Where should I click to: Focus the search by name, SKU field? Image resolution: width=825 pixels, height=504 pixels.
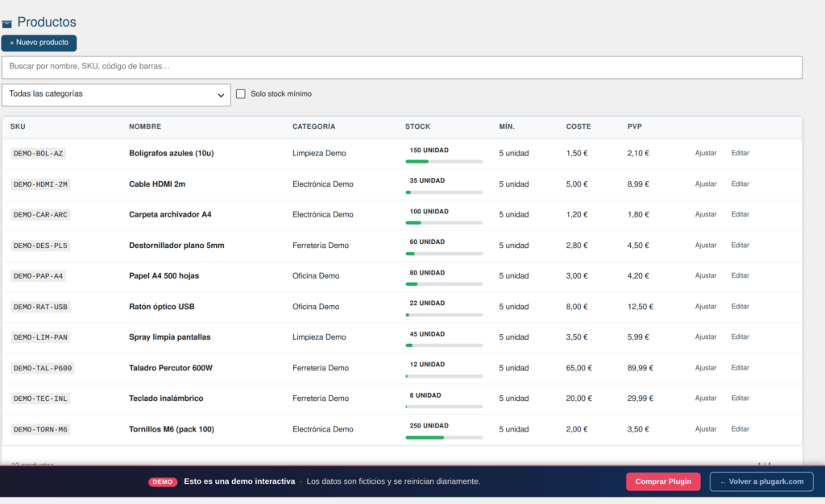tap(402, 67)
